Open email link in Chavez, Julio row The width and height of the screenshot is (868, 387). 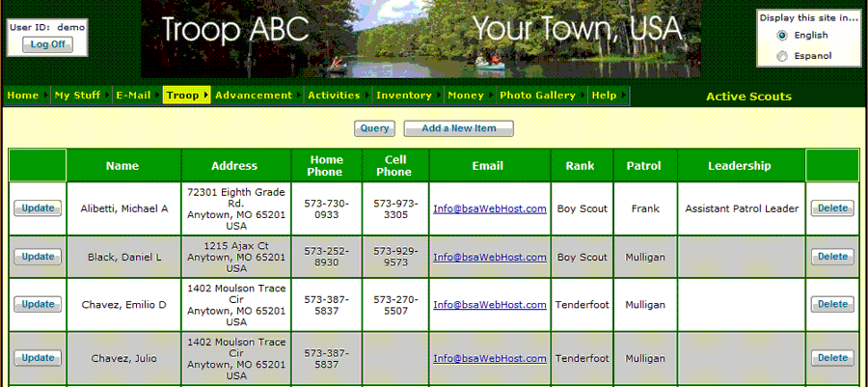(x=490, y=358)
